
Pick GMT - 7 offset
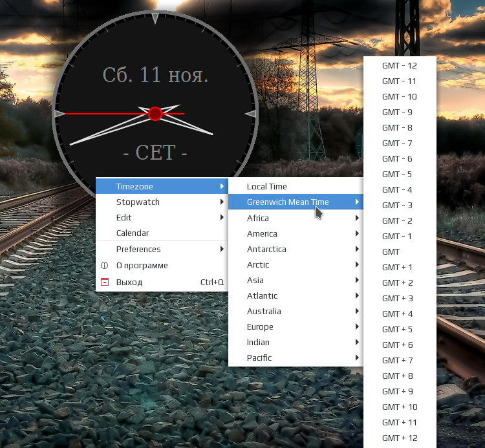click(400, 143)
